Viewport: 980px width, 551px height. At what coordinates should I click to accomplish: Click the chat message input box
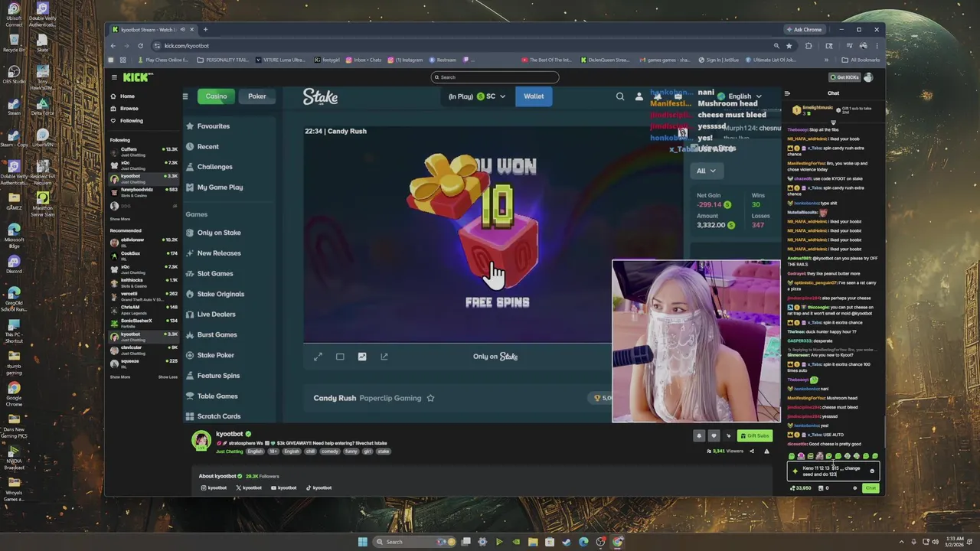pos(833,471)
